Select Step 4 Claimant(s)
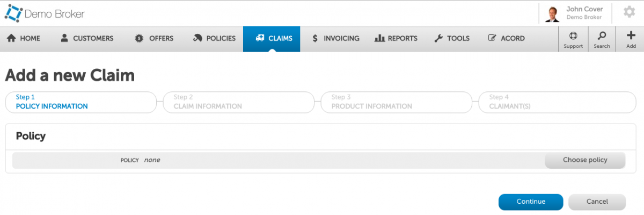The width and height of the screenshot is (644, 215). click(x=557, y=102)
